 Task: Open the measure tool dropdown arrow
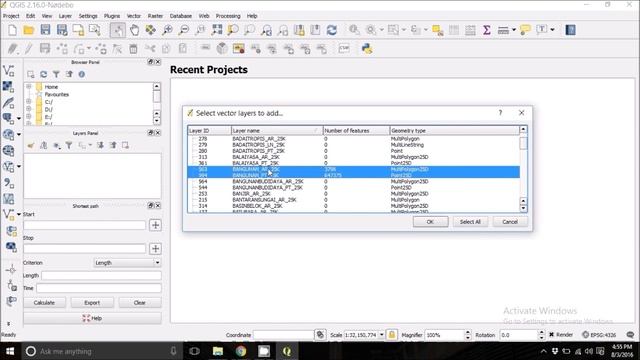pos(514,30)
